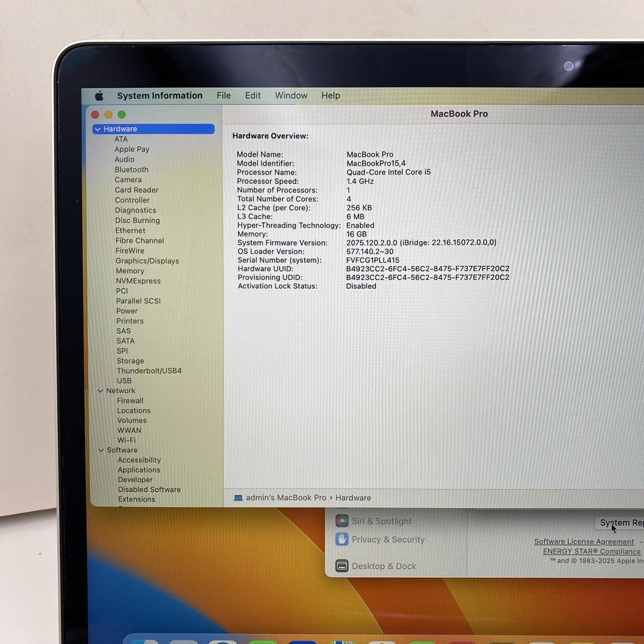Select Disabled Software in the sidebar
The height and width of the screenshot is (644, 644).
[x=149, y=490]
